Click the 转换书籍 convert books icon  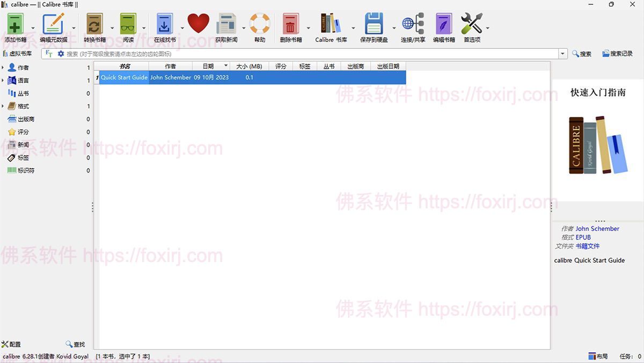94,24
